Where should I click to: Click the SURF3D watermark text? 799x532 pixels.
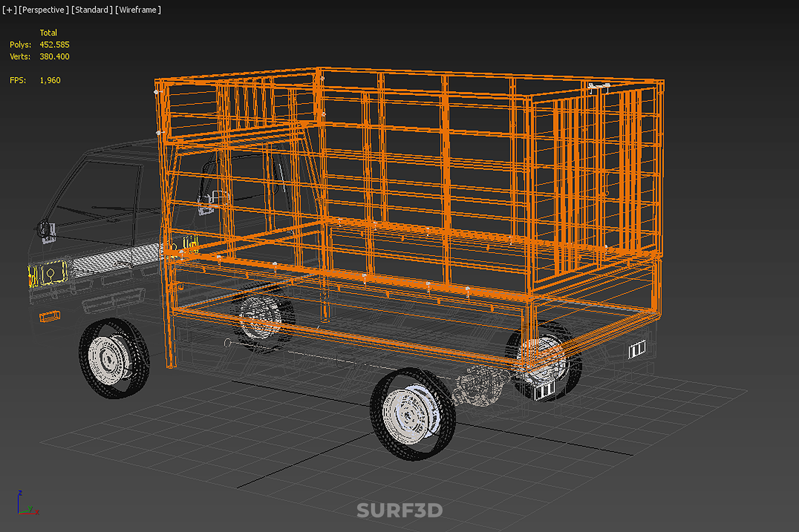399,510
